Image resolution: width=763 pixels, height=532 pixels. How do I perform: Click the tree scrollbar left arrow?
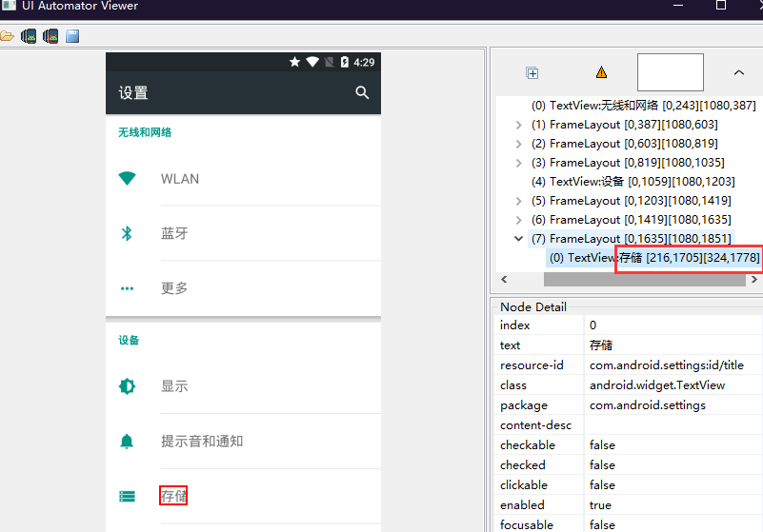(x=504, y=279)
